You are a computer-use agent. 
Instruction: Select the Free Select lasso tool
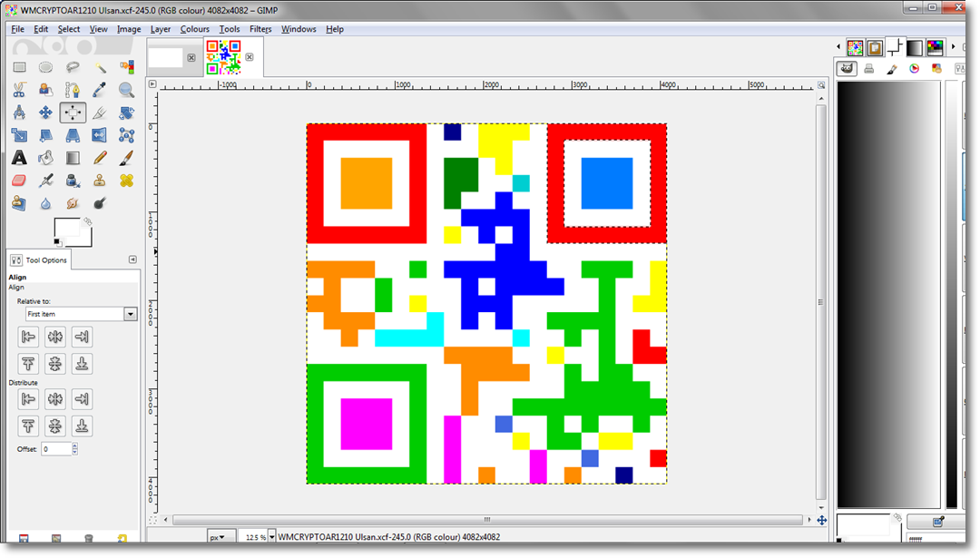coord(73,67)
